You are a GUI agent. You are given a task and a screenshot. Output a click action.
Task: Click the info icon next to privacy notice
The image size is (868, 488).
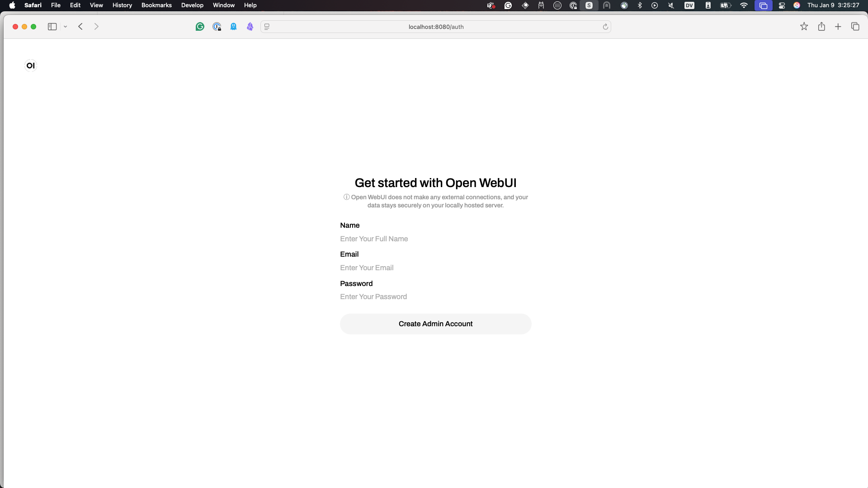346,197
